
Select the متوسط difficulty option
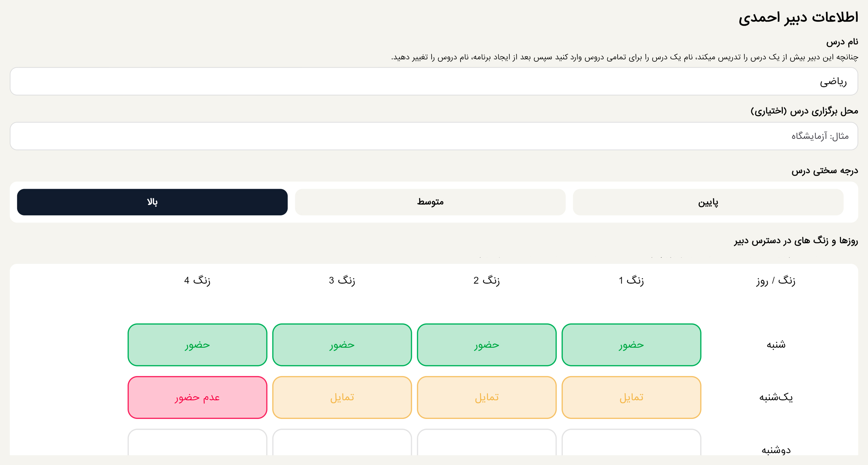(430, 202)
